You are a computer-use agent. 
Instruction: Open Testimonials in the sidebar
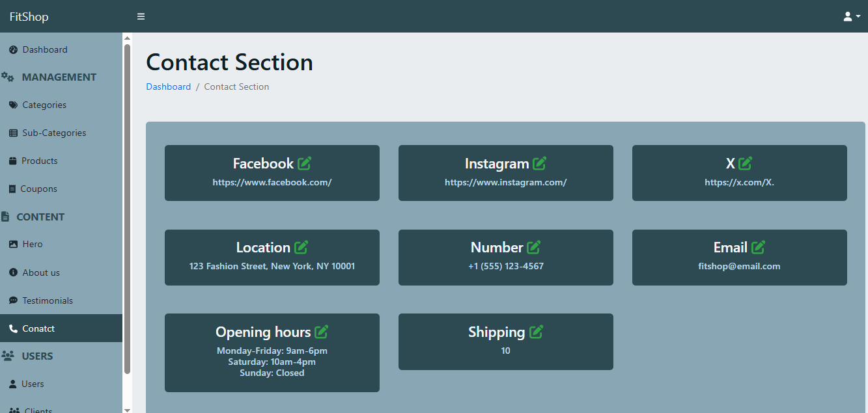tap(48, 300)
